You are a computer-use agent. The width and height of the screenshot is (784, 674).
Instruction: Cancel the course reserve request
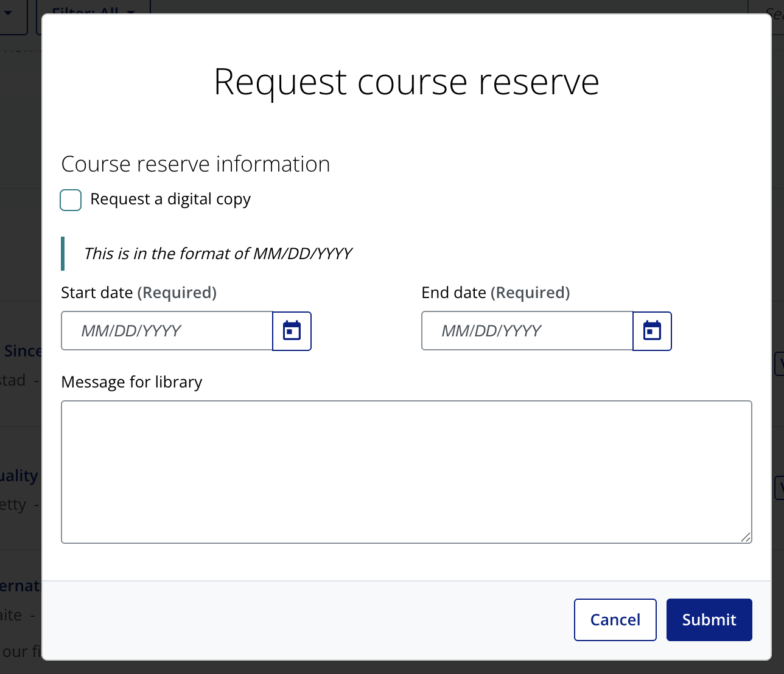tap(615, 620)
